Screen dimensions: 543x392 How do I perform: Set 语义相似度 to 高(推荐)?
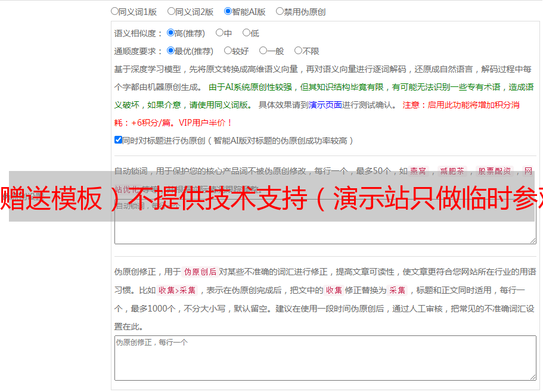170,33
